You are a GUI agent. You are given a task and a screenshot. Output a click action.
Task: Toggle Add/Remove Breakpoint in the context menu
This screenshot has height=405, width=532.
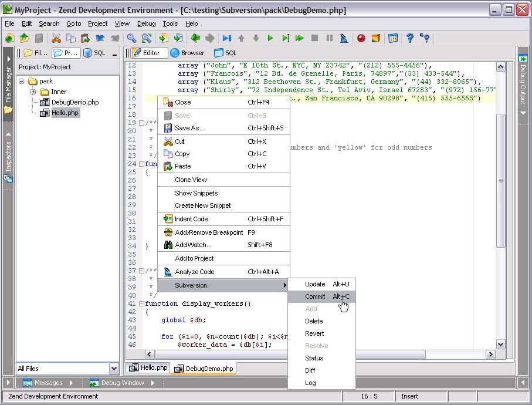(209, 232)
